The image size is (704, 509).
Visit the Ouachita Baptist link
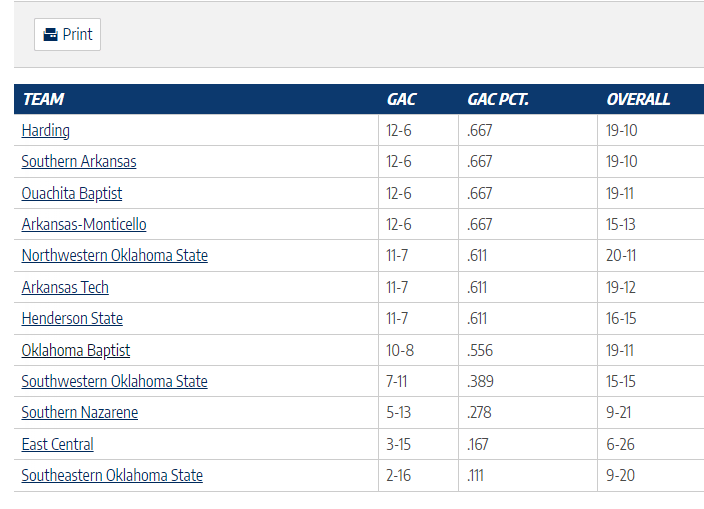(72, 193)
